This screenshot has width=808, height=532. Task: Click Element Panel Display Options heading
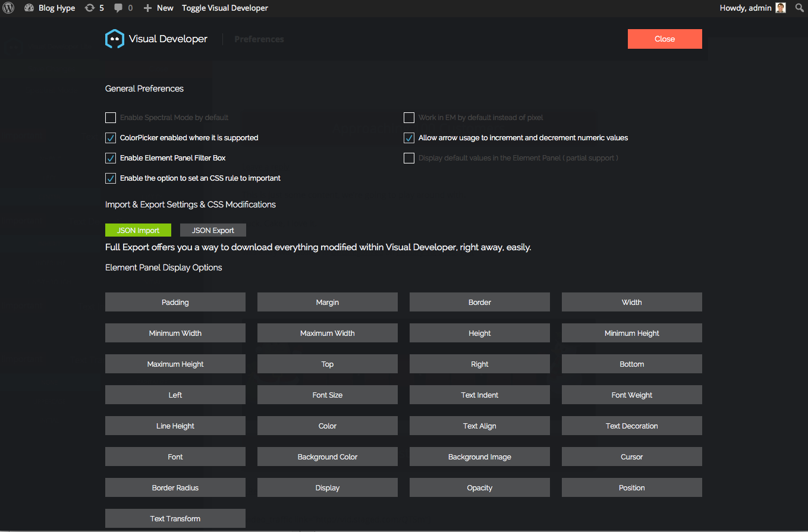click(x=164, y=267)
